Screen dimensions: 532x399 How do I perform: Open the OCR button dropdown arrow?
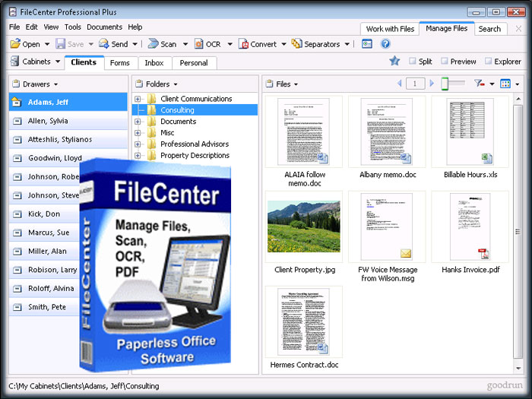230,44
